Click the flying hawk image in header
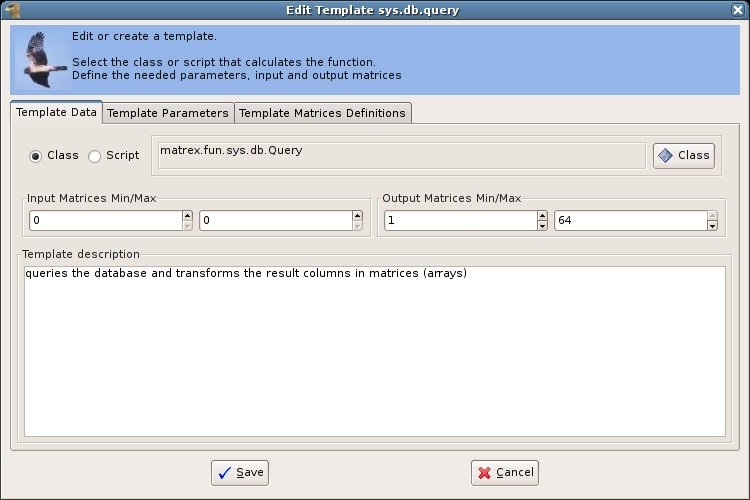Screen dimensions: 750x500 coord(43,60)
